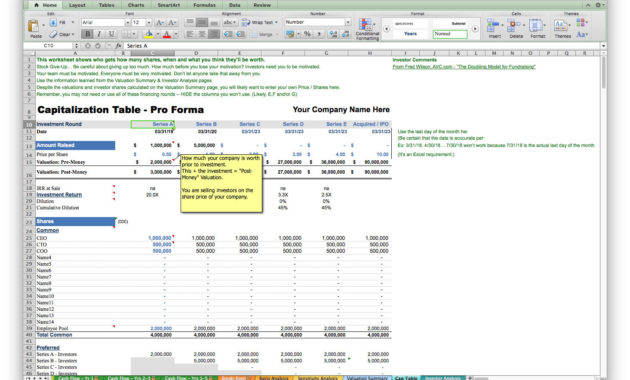Toggle Bold formatting
630x380 pixels.
point(87,34)
